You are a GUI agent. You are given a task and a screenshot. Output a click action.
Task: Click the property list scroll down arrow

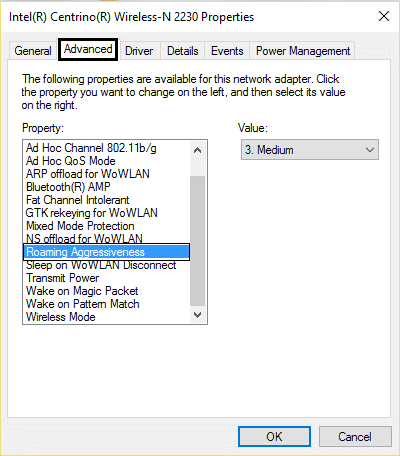click(x=197, y=315)
